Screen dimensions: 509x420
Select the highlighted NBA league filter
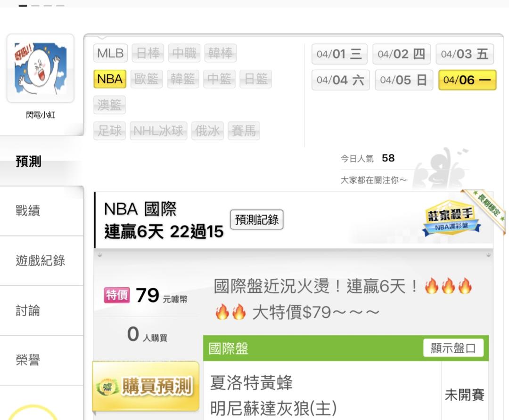pyautogui.click(x=110, y=79)
